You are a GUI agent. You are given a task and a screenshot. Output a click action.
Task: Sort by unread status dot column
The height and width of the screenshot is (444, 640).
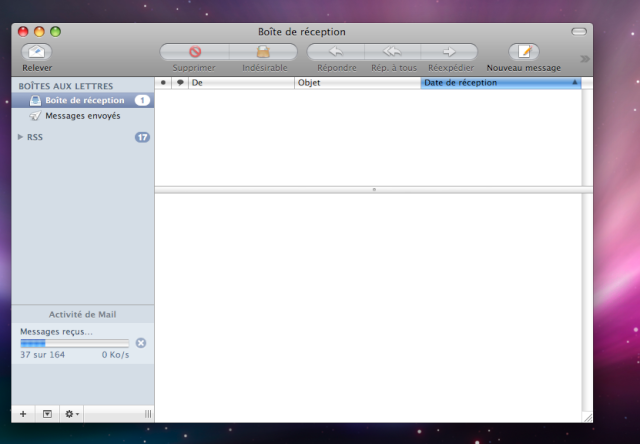pyautogui.click(x=163, y=83)
